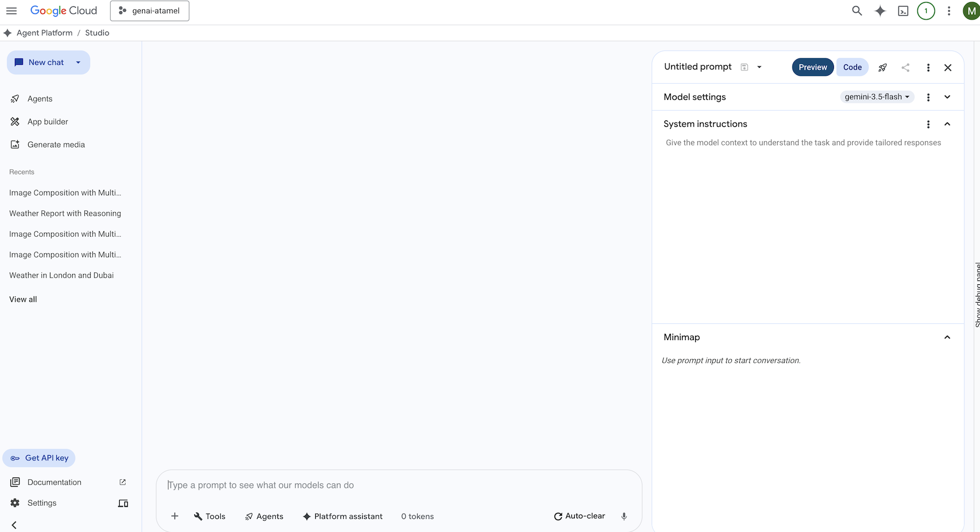Collapse the left sidebar chevron
Screen dimensions: 980x532
pos(14,525)
